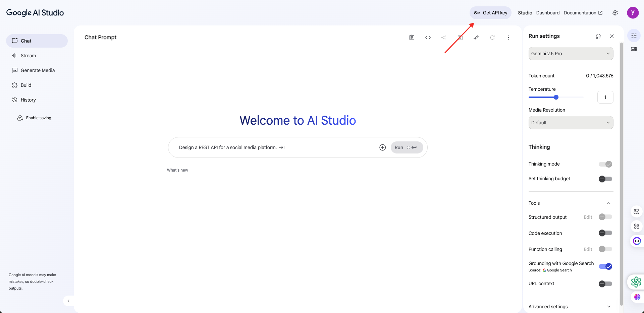This screenshot has width=644, height=313.
Task: Open the Media Resolution Default dropdown
Action: tap(571, 123)
